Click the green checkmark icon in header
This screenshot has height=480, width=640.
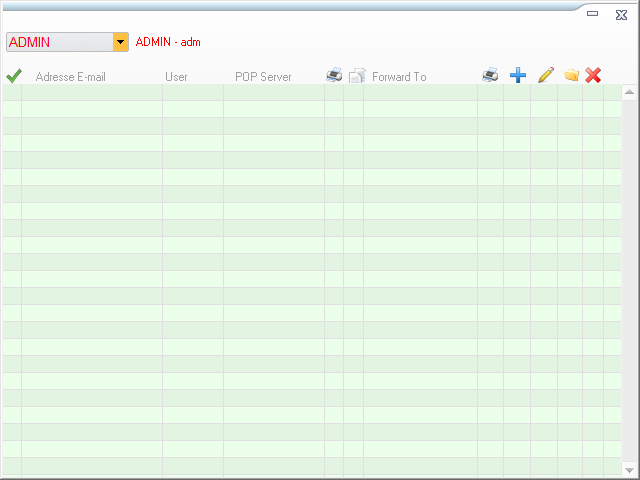point(13,76)
